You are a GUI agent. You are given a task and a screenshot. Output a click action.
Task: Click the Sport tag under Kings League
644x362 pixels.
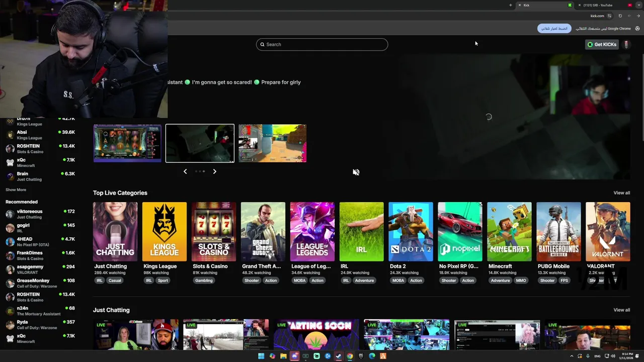click(163, 281)
